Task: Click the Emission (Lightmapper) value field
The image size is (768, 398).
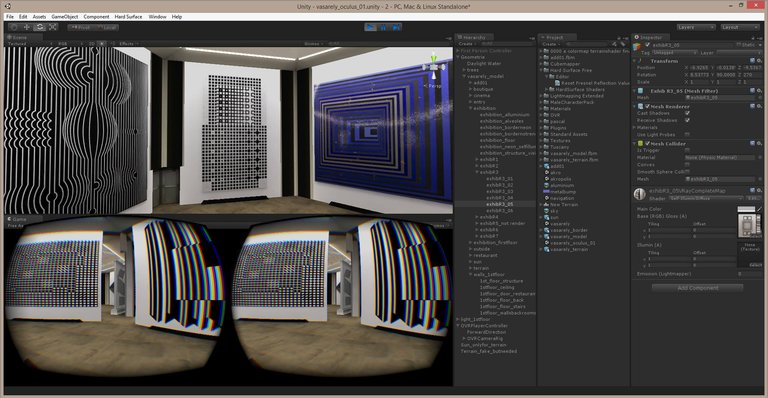Action: click(749, 274)
